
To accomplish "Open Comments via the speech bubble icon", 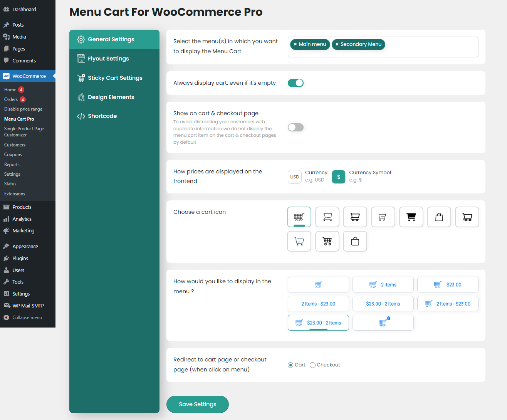I will tap(6, 60).
